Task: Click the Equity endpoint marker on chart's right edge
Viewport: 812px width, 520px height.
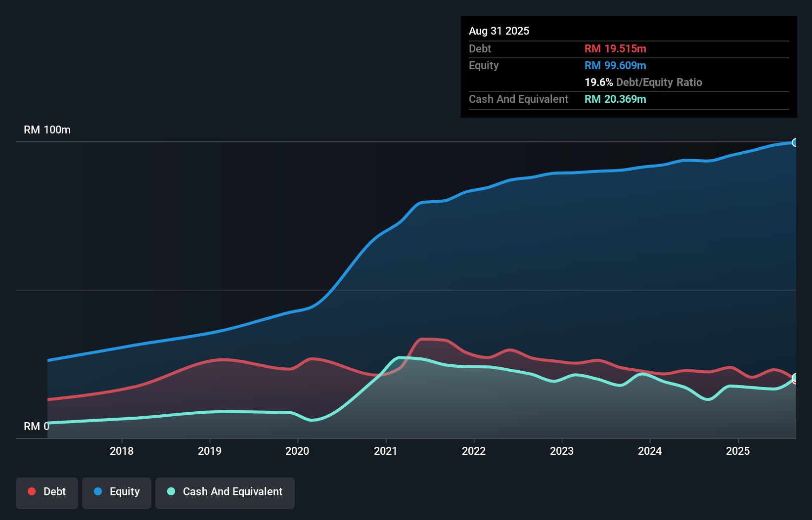Action: 795,142
